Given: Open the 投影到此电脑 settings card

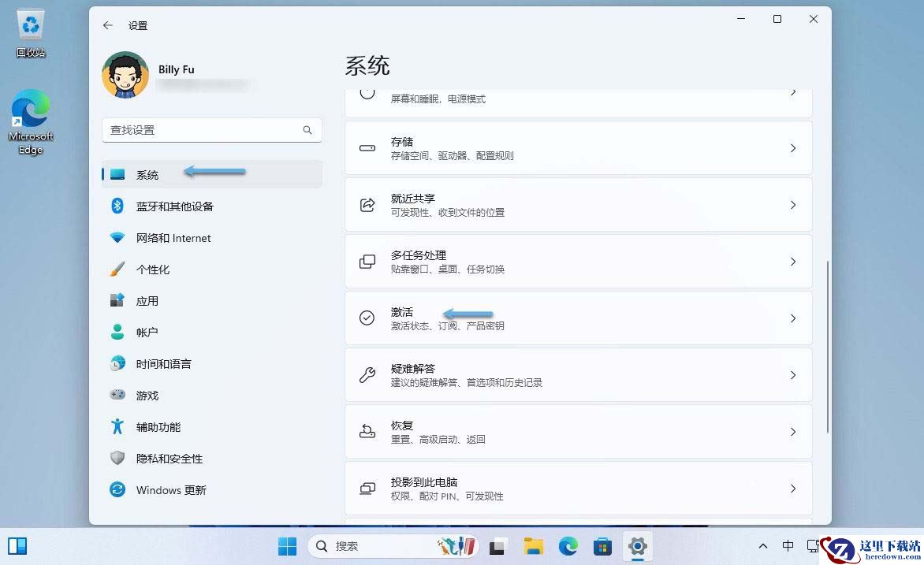Looking at the screenshot, I should 578,489.
